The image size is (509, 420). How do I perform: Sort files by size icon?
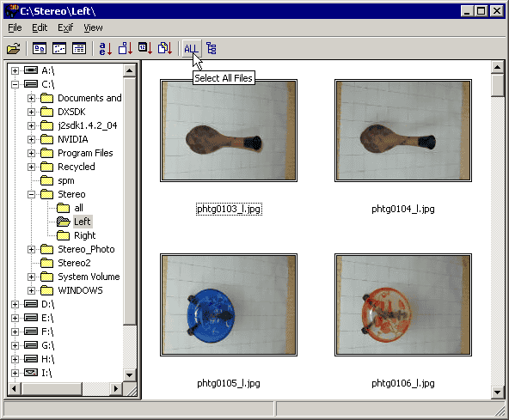click(126, 49)
